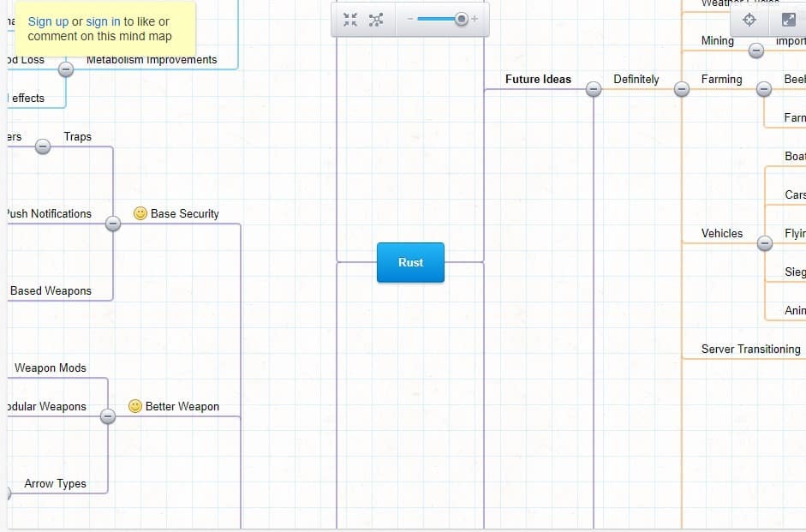Click the zoom in plus icon
Image resolution: width=806 pixels, height=532 pixels.
(x=475, y=19)
